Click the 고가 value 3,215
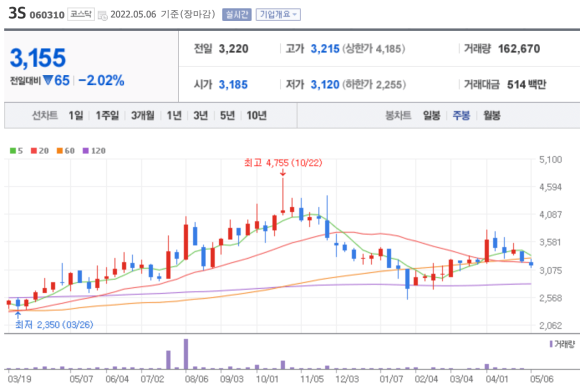 325,48
